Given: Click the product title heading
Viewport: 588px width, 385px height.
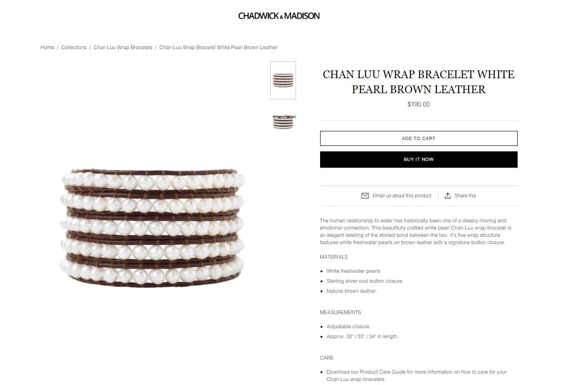Looking at the screenshot, I should 419,82.
